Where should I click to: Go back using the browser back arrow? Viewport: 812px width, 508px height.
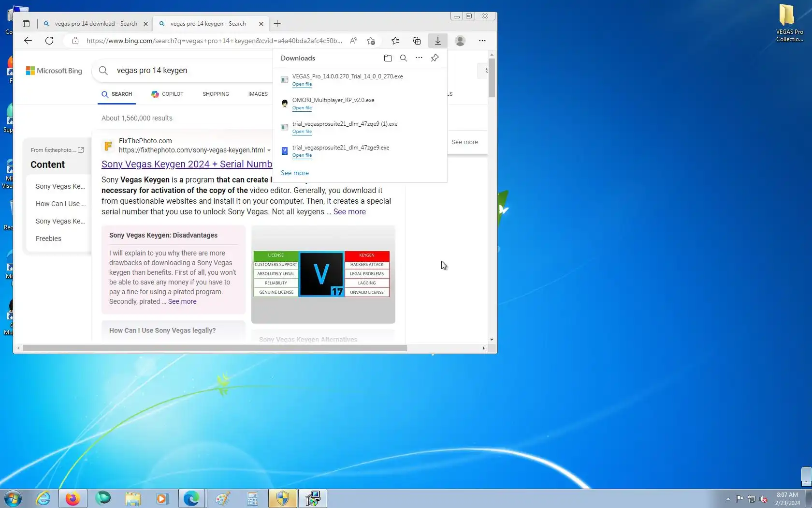click(x=28, y=41)
